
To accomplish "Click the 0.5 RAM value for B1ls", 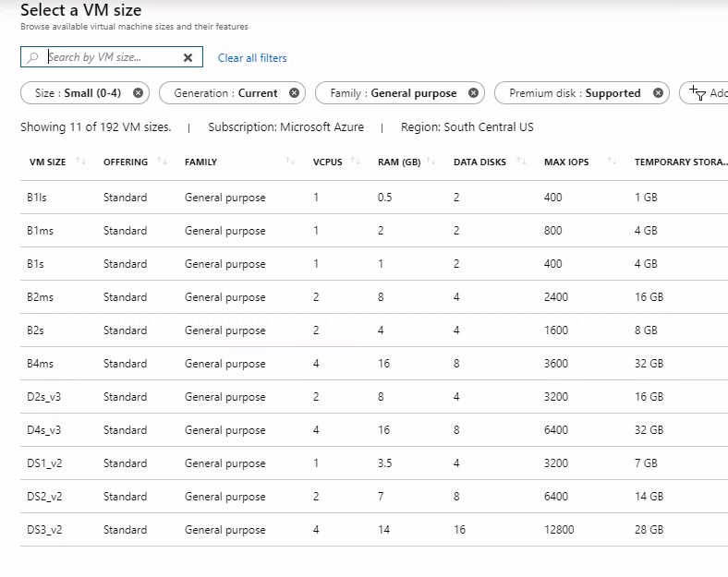I will (384, 198).
